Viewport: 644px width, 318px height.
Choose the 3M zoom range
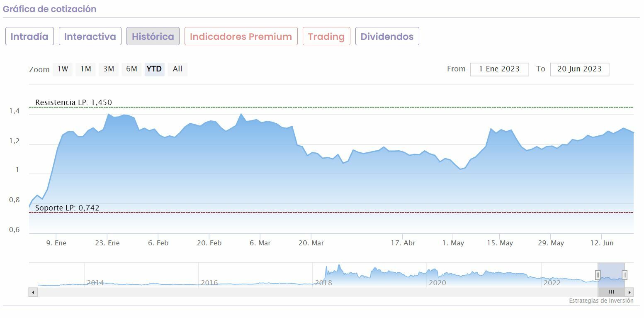109,69
